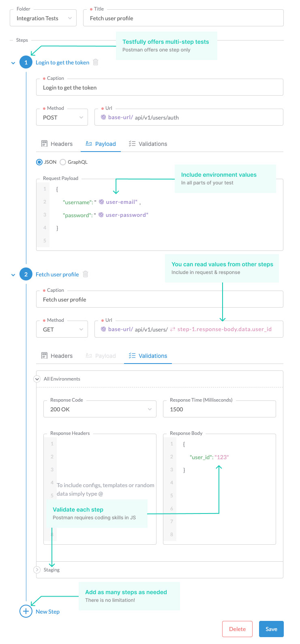Image resolution: width=300 pixels, height=644 pixels.
Task: Click trash icon next to Fetch user profile step
Action: (x=86, y=274)
